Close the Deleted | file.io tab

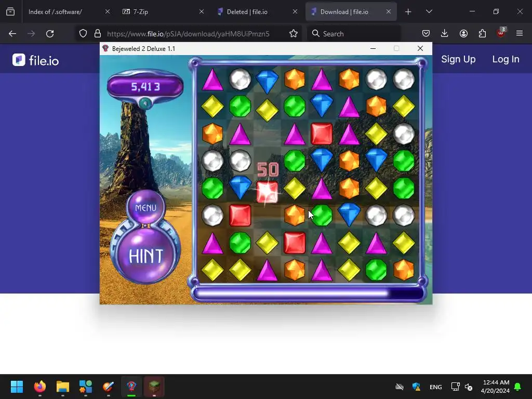pyautogui.click(x=295, y=11)
